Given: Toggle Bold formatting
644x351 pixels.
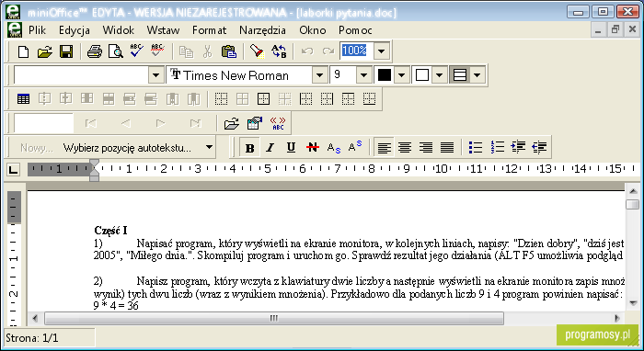Looking at the screenshot, I should (x=249, y=148).
